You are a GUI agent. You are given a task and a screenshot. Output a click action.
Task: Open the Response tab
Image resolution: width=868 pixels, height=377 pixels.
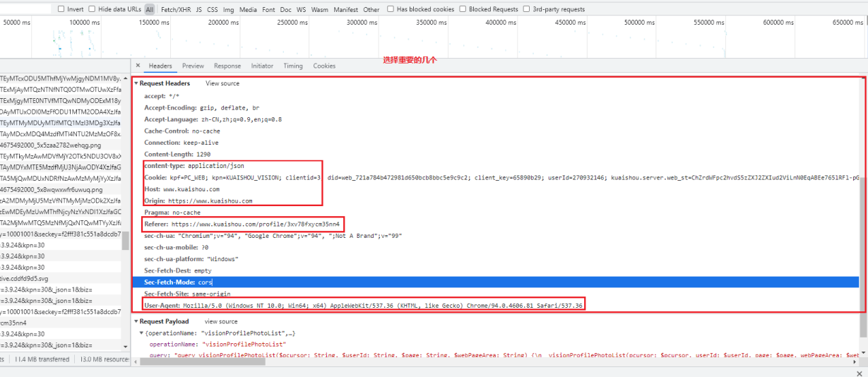227,66
